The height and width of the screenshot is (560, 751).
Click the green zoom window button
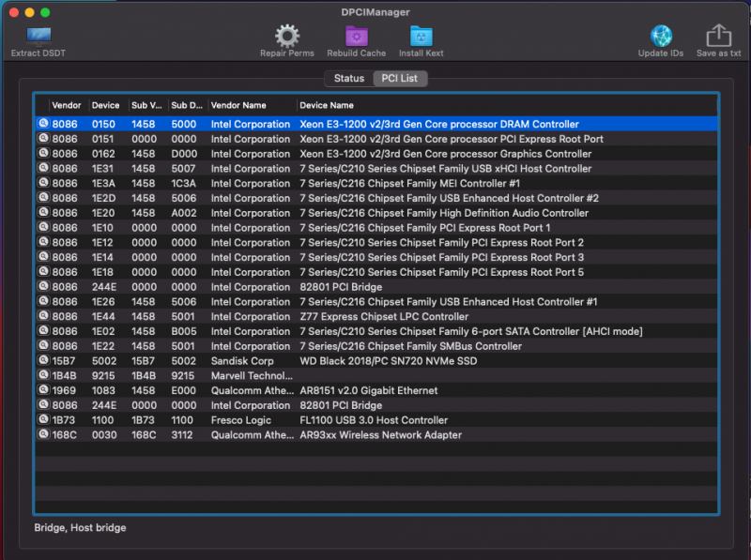point(46,12)
